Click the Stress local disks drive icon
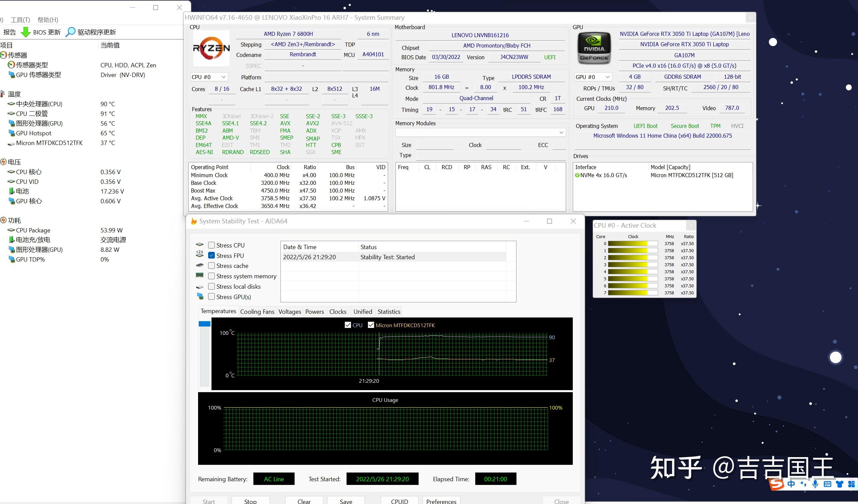This screenshot has height=504, width=858. point(199,287)
